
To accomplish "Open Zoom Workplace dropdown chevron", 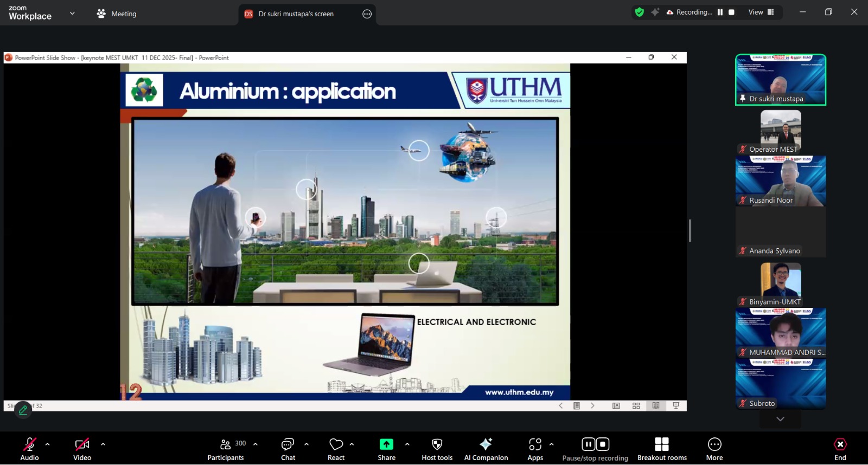I will pos(72,14).
